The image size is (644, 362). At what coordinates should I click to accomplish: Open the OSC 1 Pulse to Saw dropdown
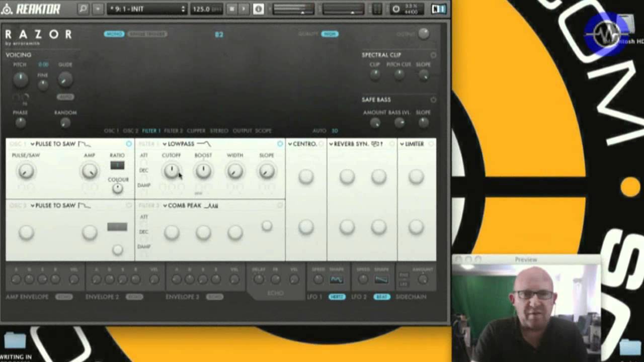pos(61,144)
